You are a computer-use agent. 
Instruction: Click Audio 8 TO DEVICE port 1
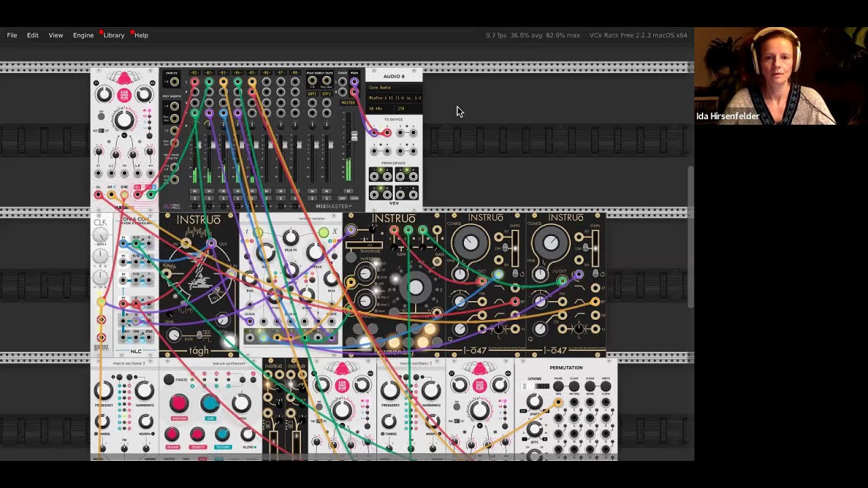coord(374,132)
